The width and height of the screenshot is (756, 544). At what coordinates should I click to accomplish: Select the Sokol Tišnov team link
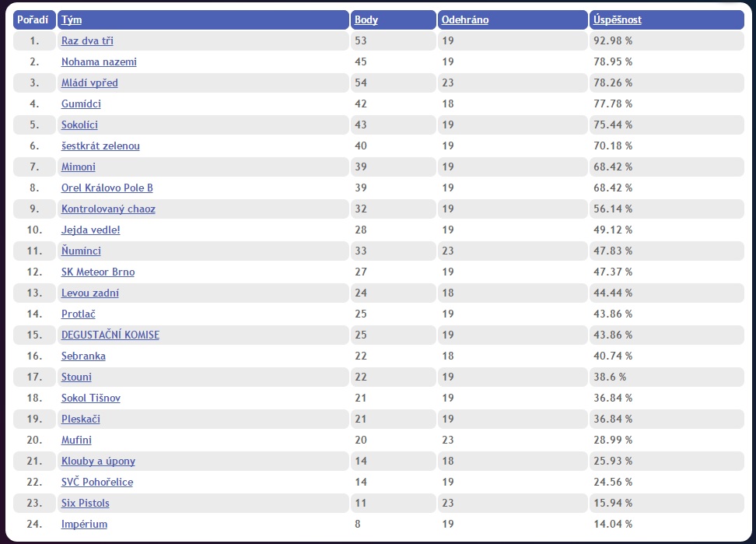(91, 398)
